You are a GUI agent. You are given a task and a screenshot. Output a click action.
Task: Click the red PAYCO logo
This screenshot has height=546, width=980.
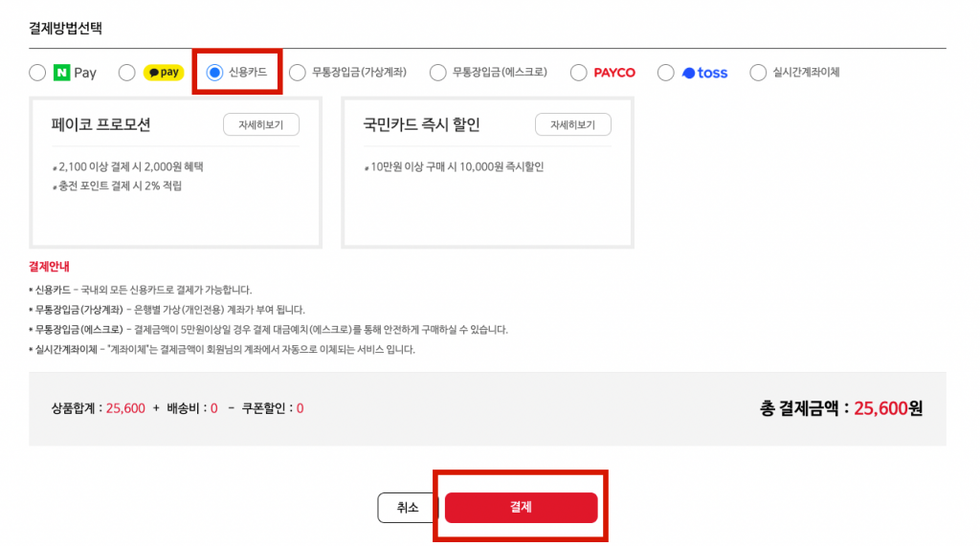point(614,73)
